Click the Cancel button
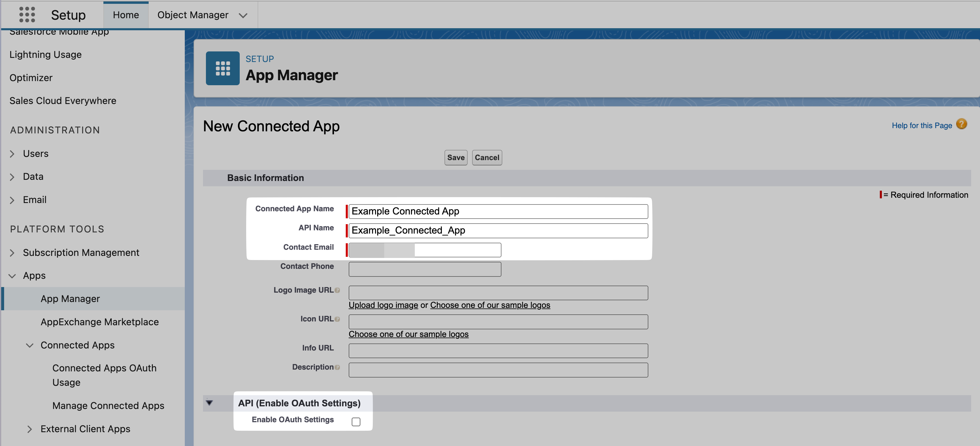Screen dimensions: 980x446 pos(486,157)
